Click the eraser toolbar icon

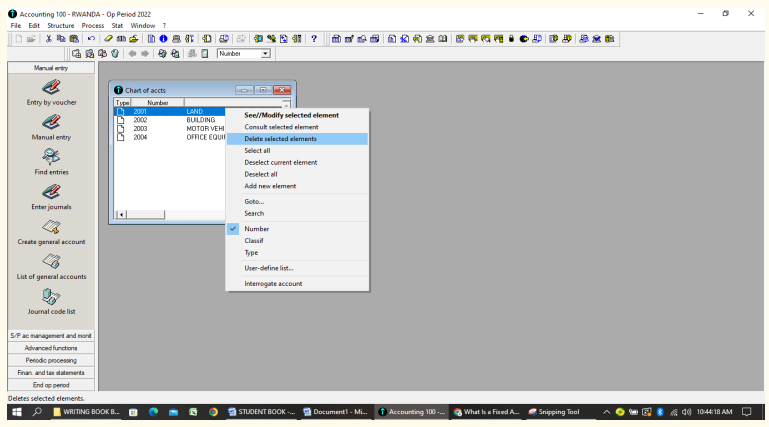pyautogui.click(x=108, y=39)
